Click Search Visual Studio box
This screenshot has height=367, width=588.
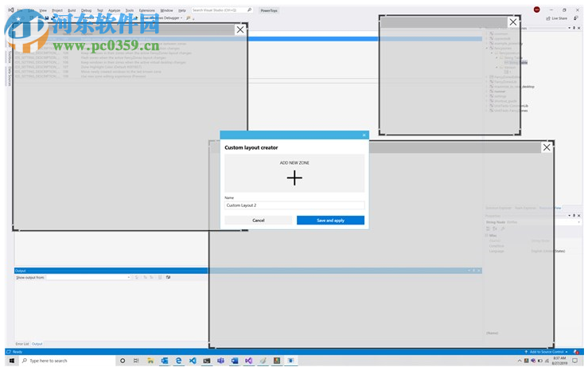coord(221,10)
